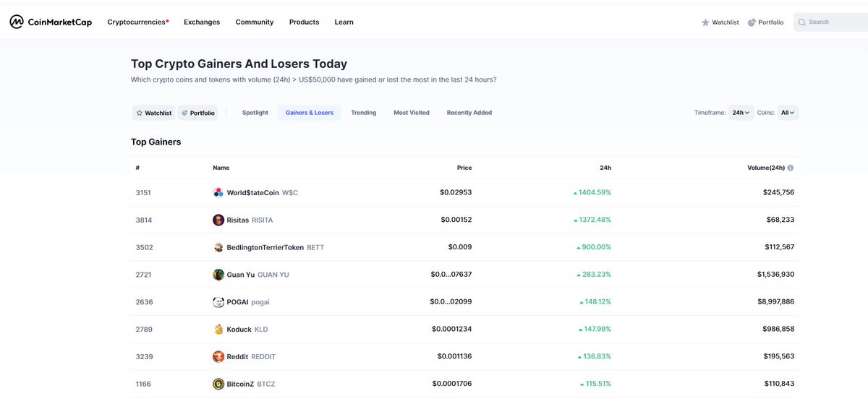This screenshot has height=404, width=868.
Task: Click the $0.009 price cell
Action: [x=460, y=247]
